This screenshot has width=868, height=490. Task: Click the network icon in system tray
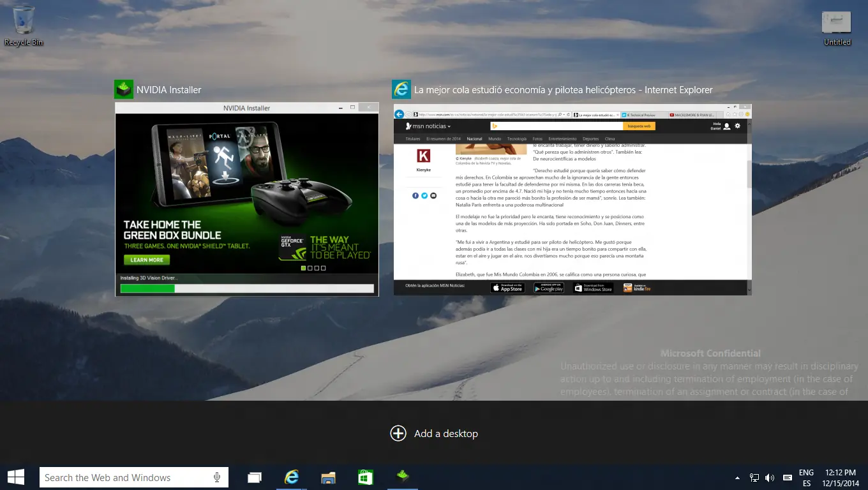[754, 478]
